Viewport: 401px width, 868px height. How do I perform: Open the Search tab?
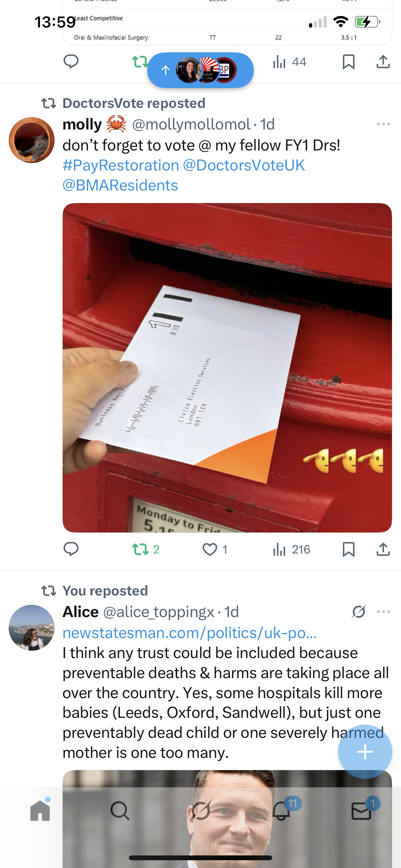tap(120, 811)
